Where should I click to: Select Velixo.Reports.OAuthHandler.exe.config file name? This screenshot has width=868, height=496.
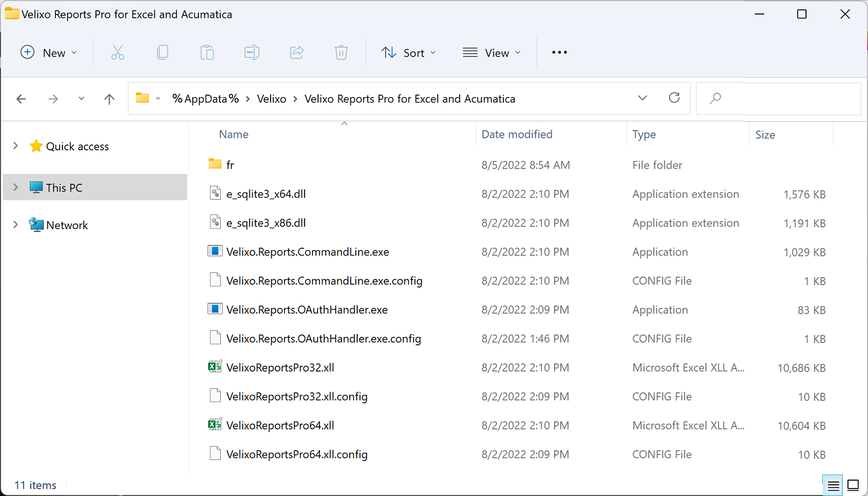324,339
